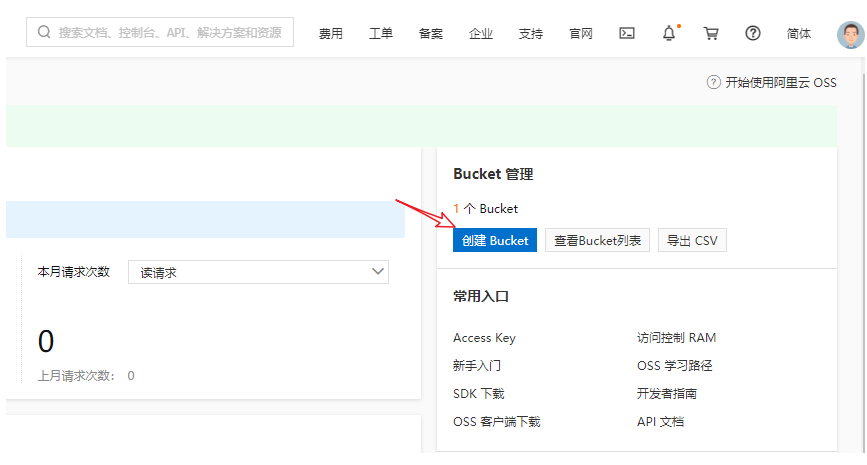
Task: Open the SDK 下载 link
Action: 479,394
